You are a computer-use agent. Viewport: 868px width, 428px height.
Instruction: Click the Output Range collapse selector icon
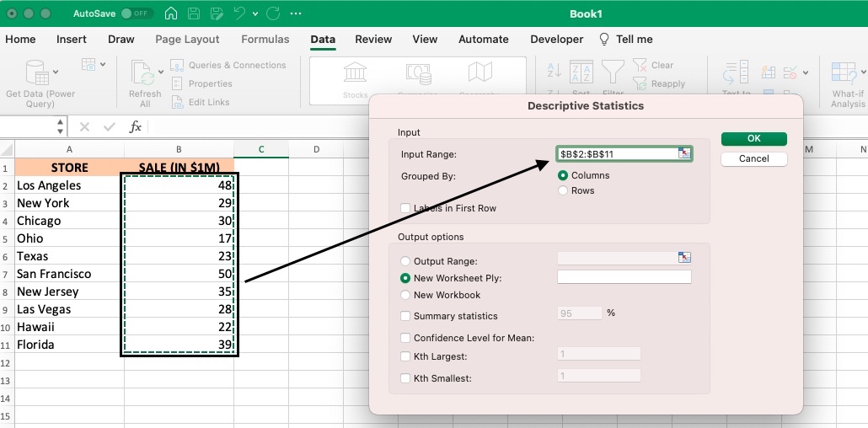click(685, 258)
